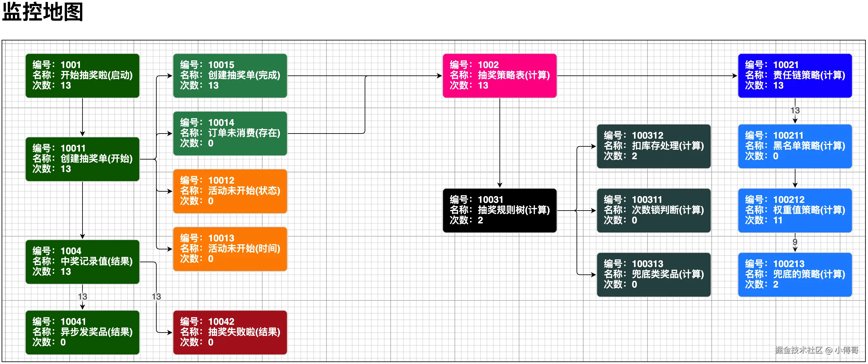Click orange node 10012 活动未开始(状态)

tap(230, 191)
